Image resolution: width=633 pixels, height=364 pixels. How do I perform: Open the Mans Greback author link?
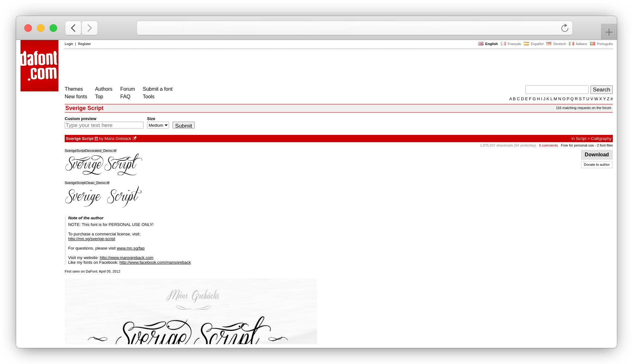(118, 139)
